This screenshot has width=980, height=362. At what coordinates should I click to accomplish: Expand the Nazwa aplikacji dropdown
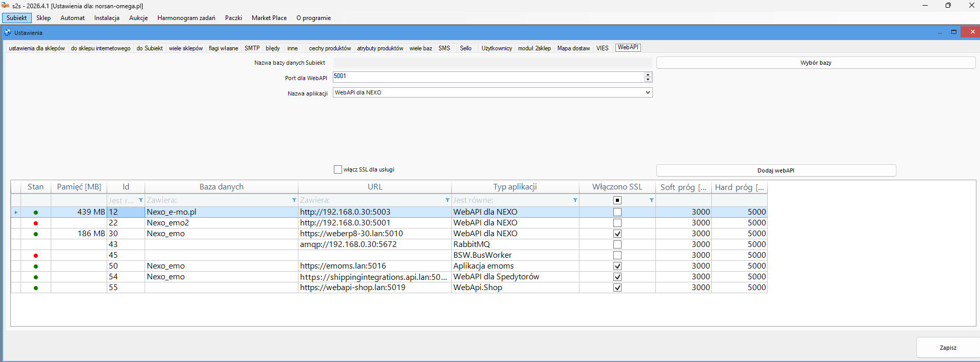click(x=648, y=92)
